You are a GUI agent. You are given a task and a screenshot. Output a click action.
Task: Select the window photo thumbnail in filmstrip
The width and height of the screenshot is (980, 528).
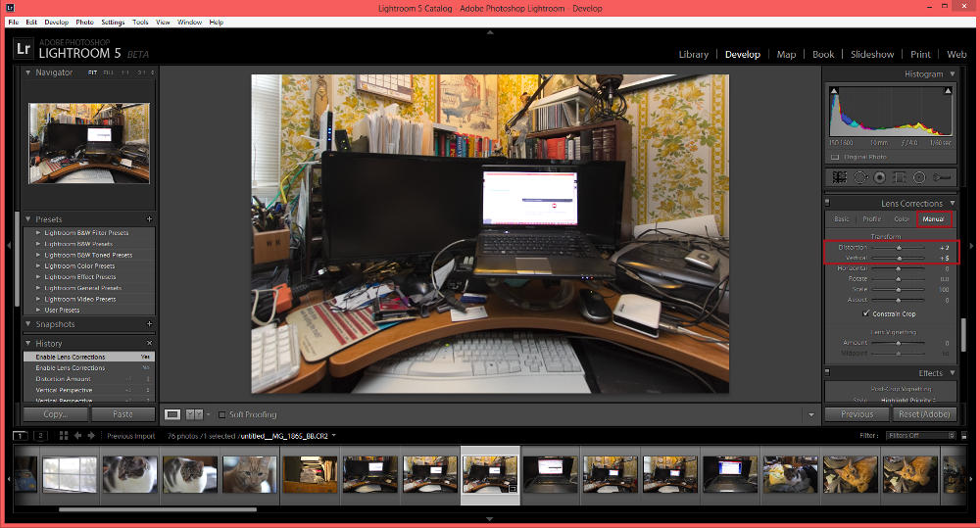70,474
